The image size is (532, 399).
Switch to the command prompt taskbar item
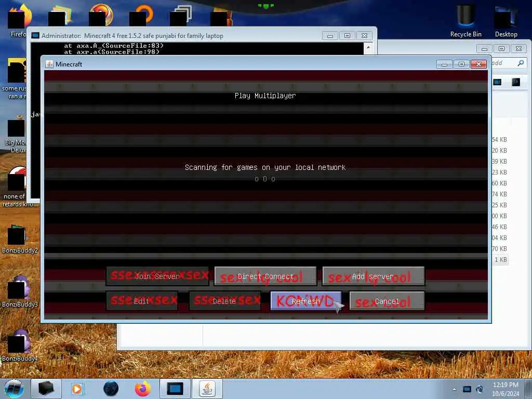point(175,389)
